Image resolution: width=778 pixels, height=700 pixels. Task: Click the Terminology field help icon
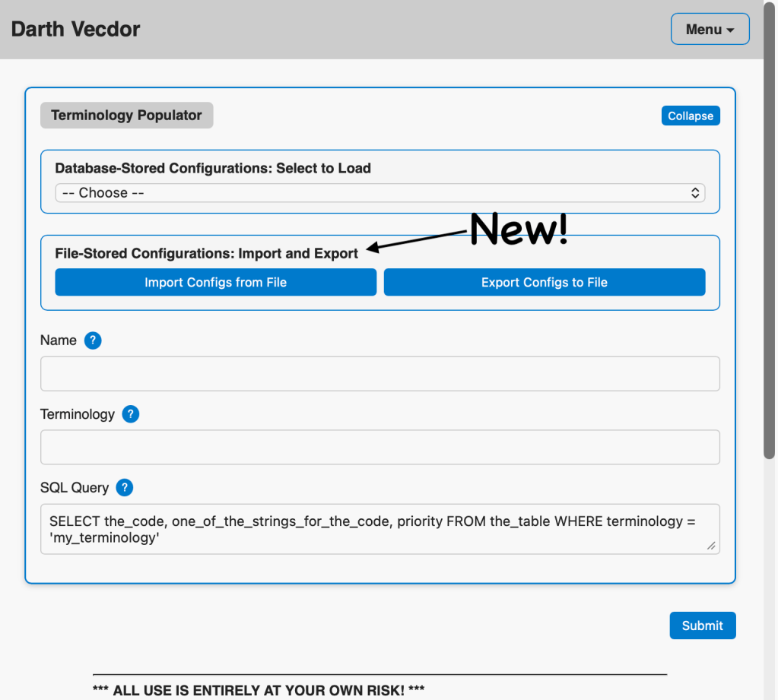(131, 414)
